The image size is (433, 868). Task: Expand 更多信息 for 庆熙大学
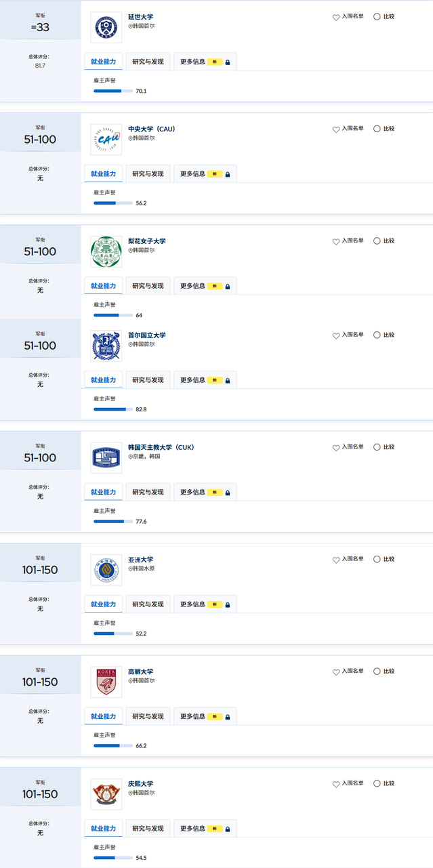[x=205, y=829]
